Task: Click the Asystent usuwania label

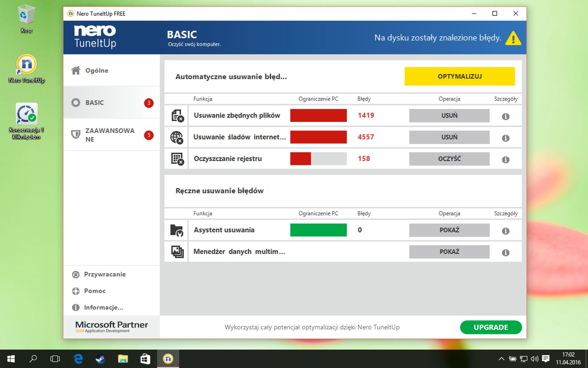Action: coord(224,230)
